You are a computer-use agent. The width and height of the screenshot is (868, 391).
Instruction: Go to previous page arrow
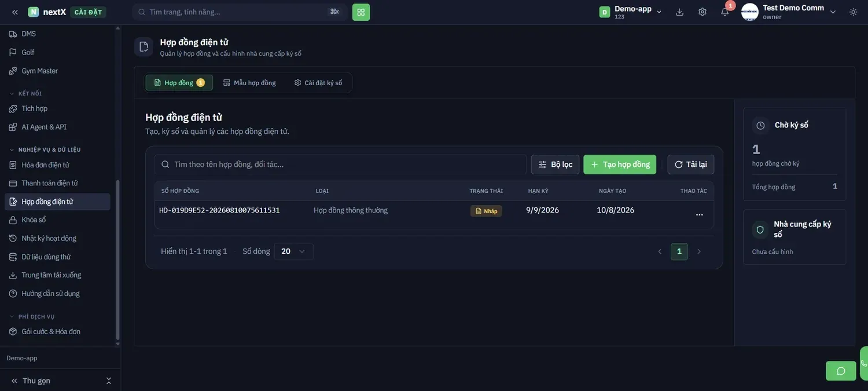click(660, 251)
